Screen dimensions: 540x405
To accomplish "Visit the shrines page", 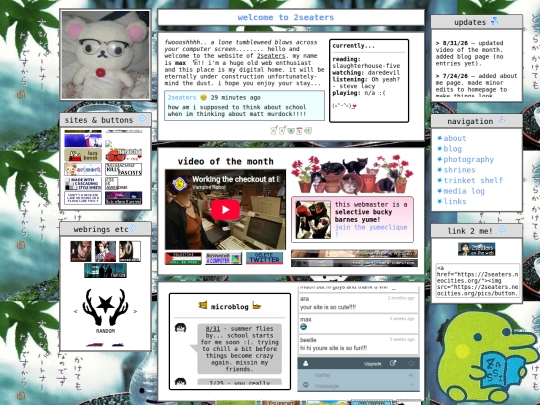I will point(459,170).
